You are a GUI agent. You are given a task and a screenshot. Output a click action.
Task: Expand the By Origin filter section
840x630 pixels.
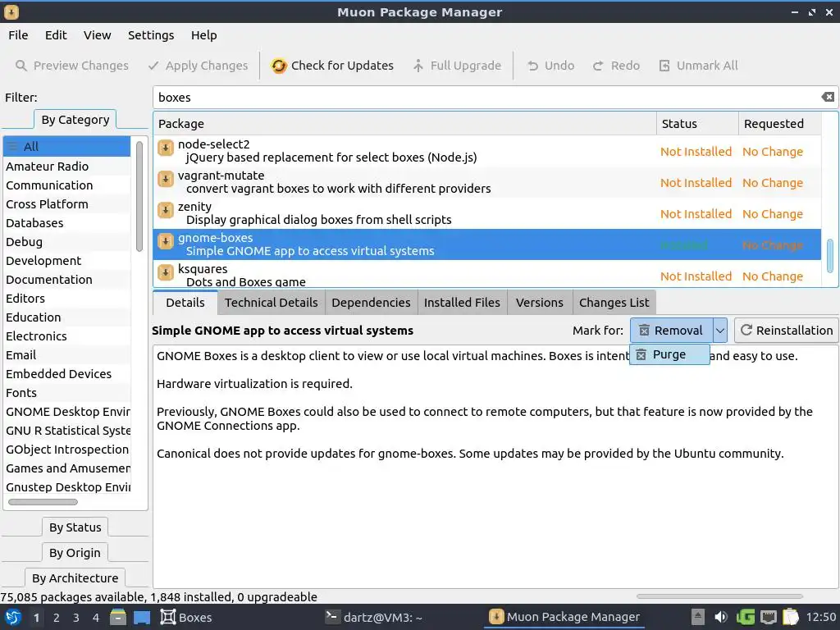tap(75, 553)
